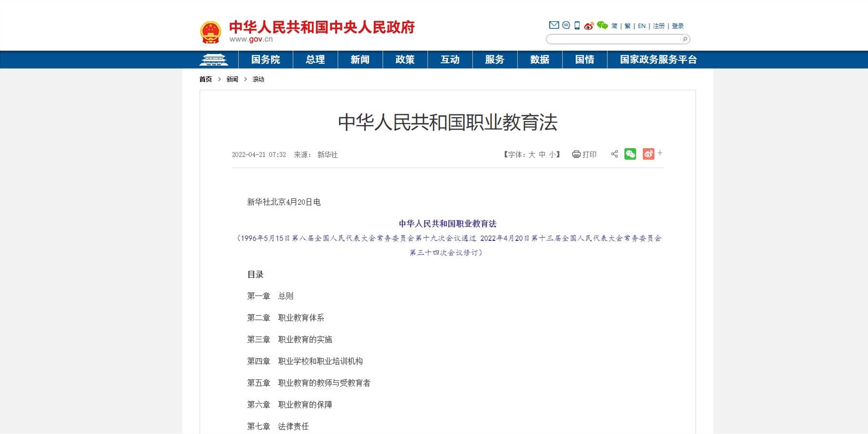Click the gate building home icon in navbar
The width and height of the screenshot is (868, 434).
pos(213,60)
